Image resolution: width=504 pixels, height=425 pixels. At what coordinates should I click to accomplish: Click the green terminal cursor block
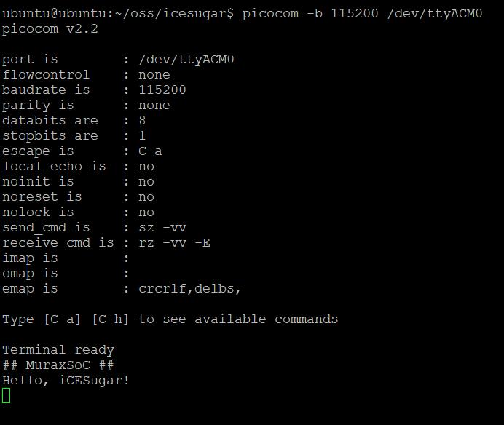tap(6, 395)
